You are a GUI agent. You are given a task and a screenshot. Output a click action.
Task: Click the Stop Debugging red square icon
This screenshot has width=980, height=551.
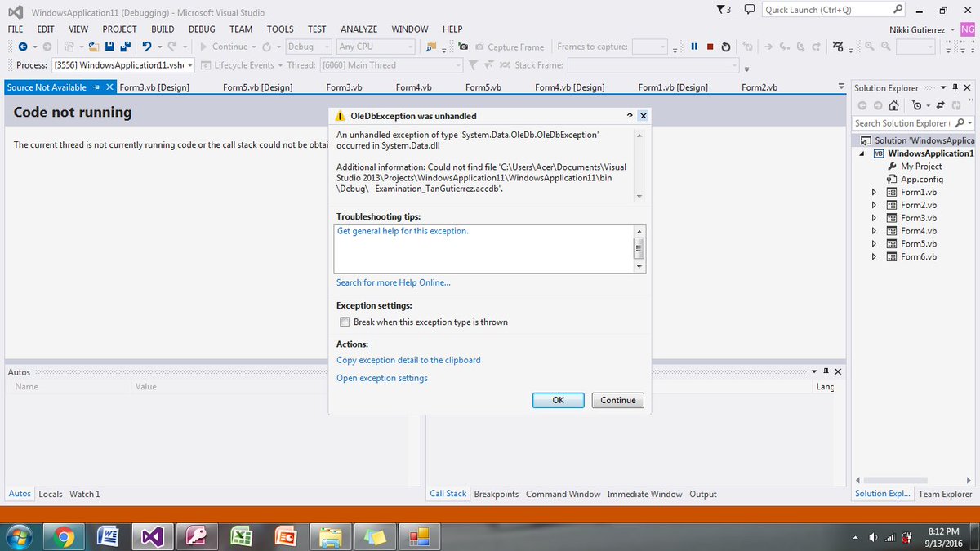pyautogui.click(x=710, y=47)
